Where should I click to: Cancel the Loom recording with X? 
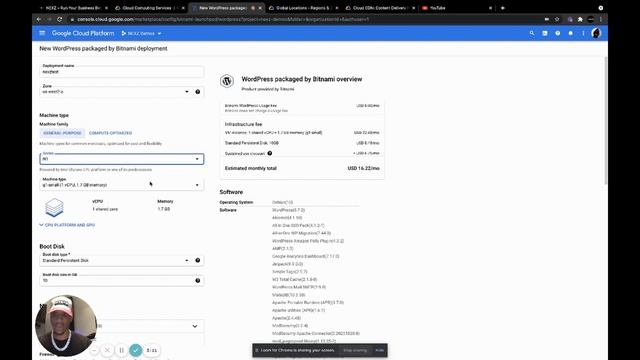click(x=107, y=350)
